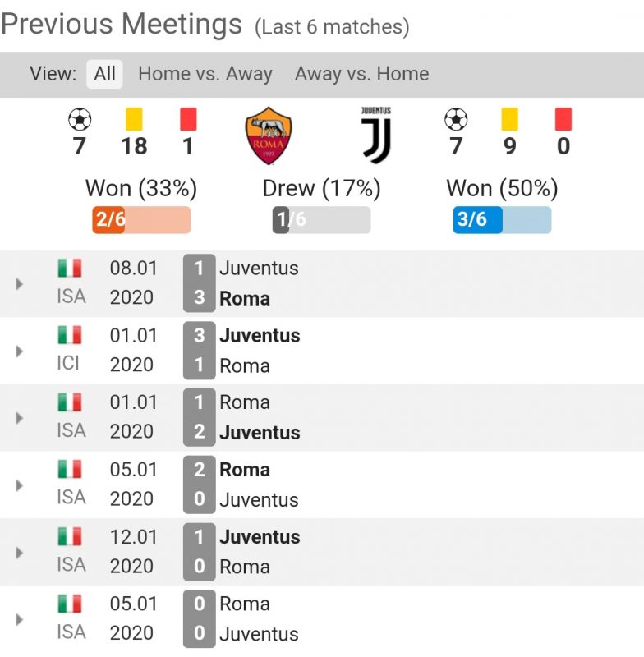The width and height of the screenshot is (644, 657).
Task: Click Juventus' red card icon
Action: pos(563,120)
